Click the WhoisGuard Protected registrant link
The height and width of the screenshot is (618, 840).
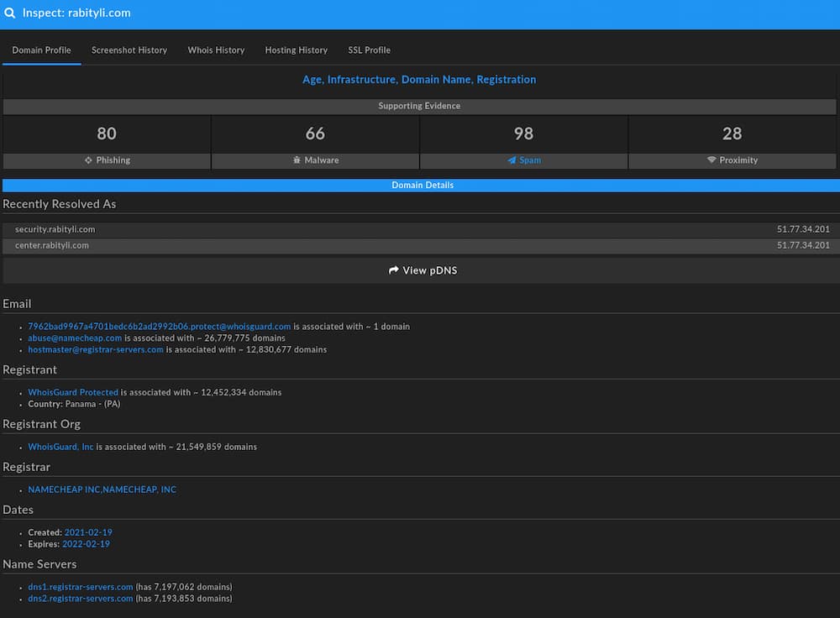[x=73, y=392]
